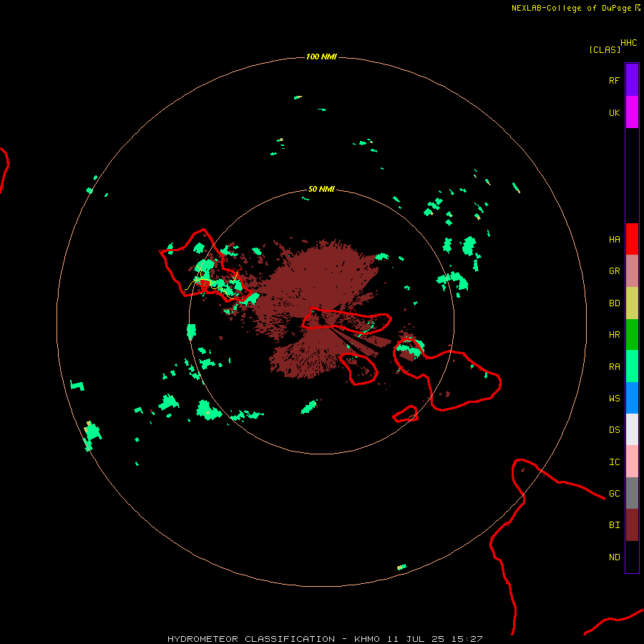Click the RF purple legend swatch
The height and width of the screenshot is (644, 644).
[632, 80]
